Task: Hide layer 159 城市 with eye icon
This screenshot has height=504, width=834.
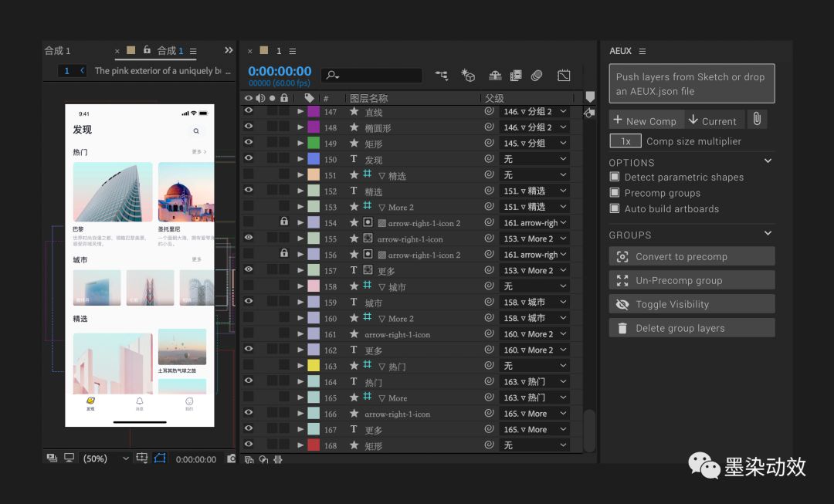Action: point(249,302)
